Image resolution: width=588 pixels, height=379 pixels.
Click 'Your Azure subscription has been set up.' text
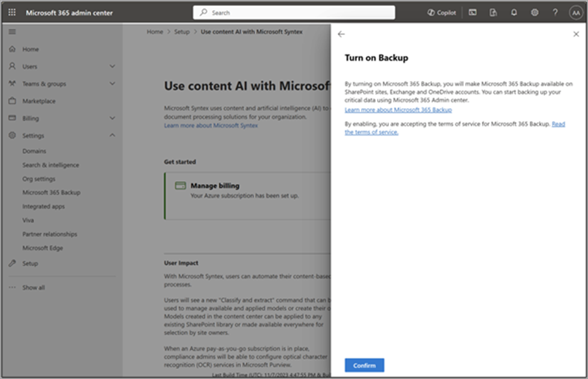(x=244, y=196)
